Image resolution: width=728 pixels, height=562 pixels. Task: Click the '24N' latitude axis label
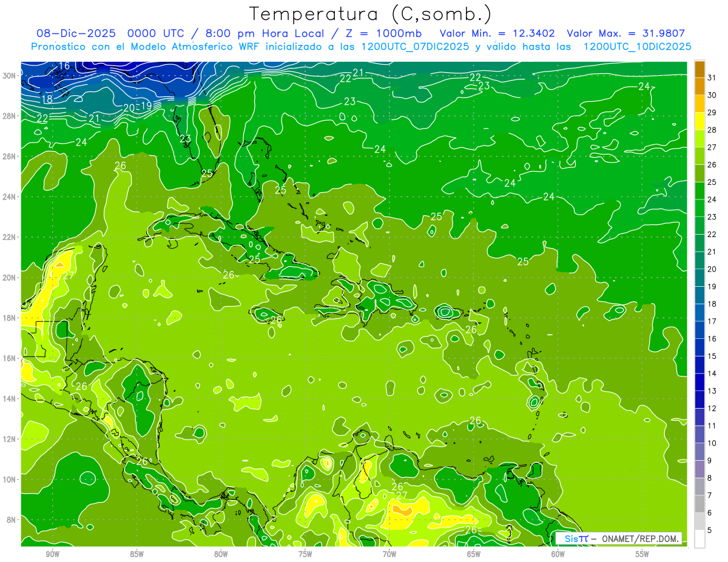(8, 196)
